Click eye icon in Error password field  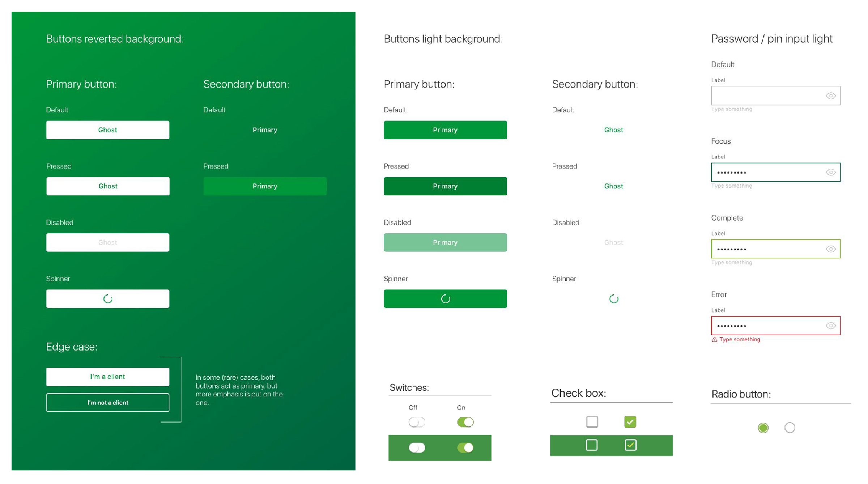click(x=830, y=326)
